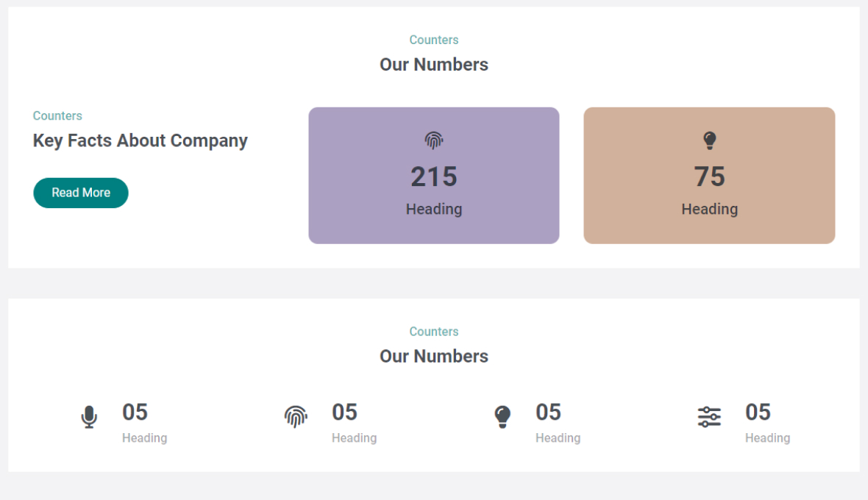Image resolution: width=868 pixels, height=500 pixels.
Task: Select Heading text beside the bottom fingerprint icon
Action: (354, 438)
